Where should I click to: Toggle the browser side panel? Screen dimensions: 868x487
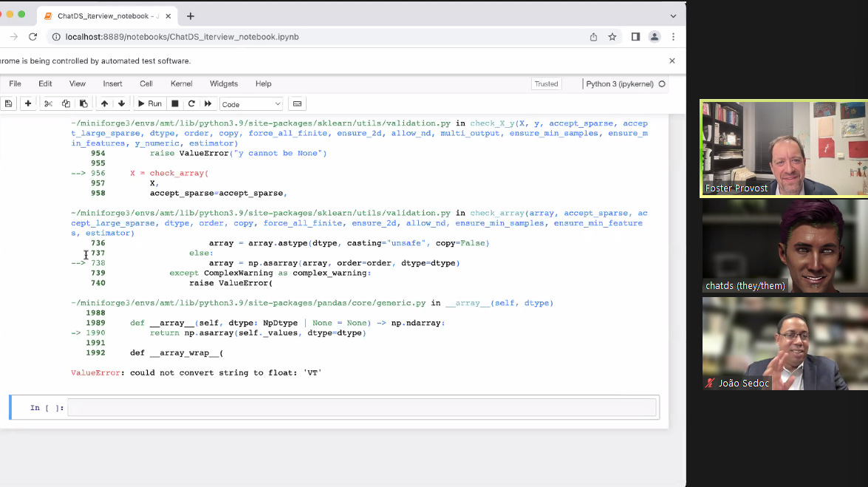pos(635,37)
